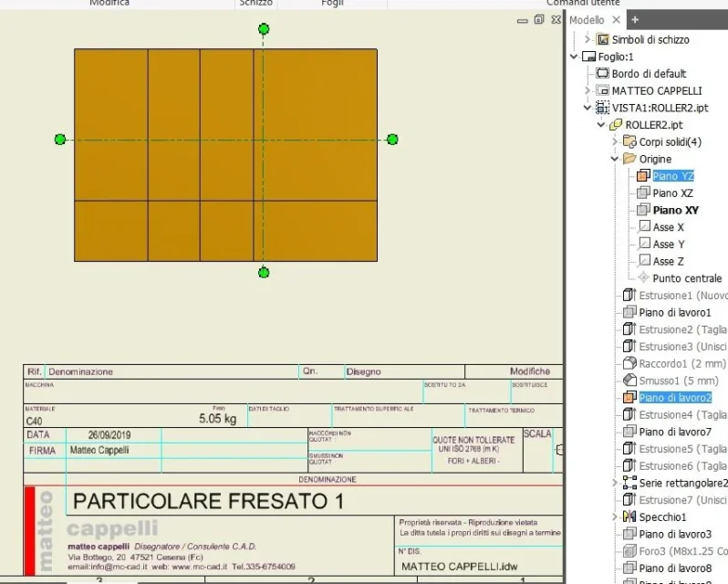The image size is (728, 584).
Task: Click the 5.05 kg weight value
Action: click(218, 418)
